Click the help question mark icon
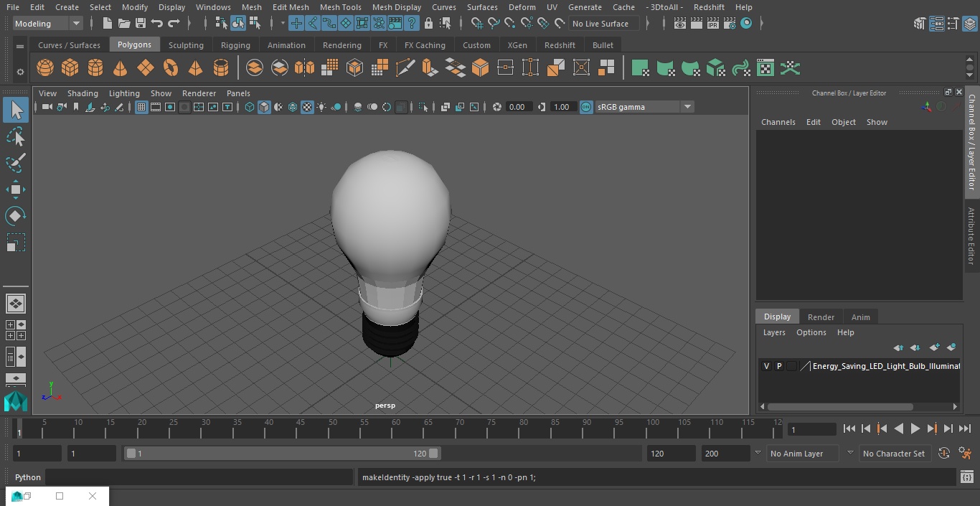The height and width of the screenshot is (506, 980). tap(412, 24)
